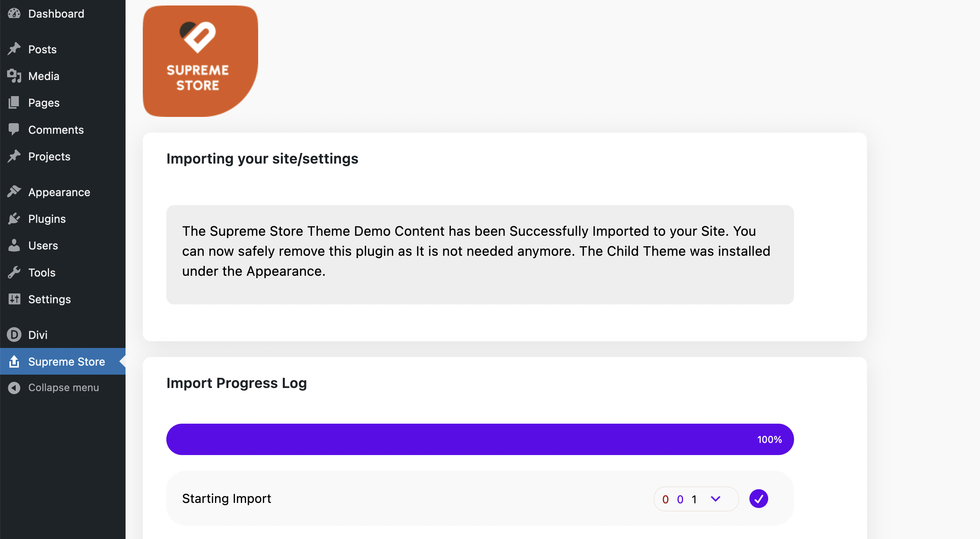This screenshot has height=539, width=980.
Task: Open the Appearance menu
Action: point(59,192)
